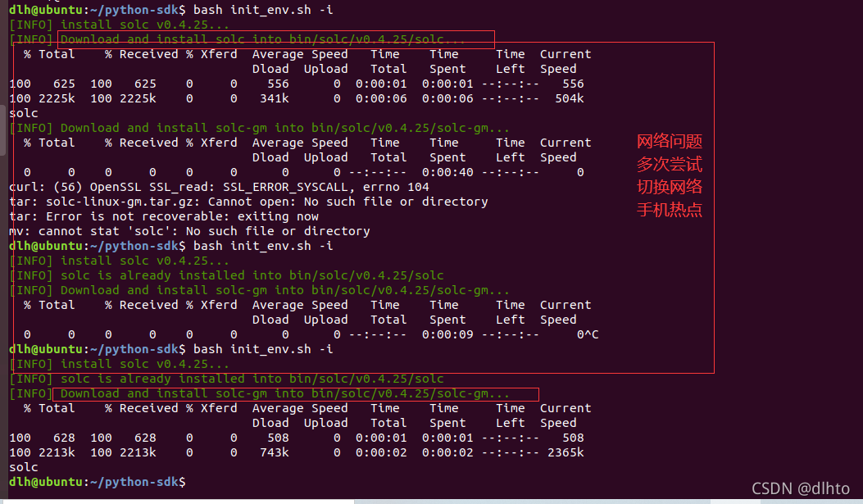
Task: Select the 743k average download speed
Action: pos(274,452)
